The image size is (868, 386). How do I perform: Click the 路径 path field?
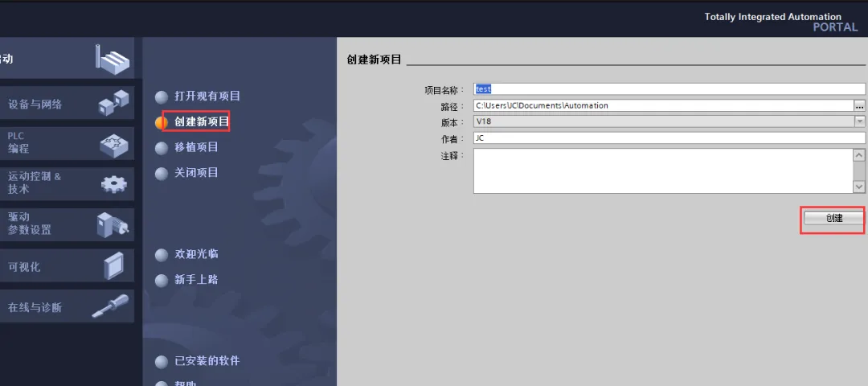(x=663, y=105)
